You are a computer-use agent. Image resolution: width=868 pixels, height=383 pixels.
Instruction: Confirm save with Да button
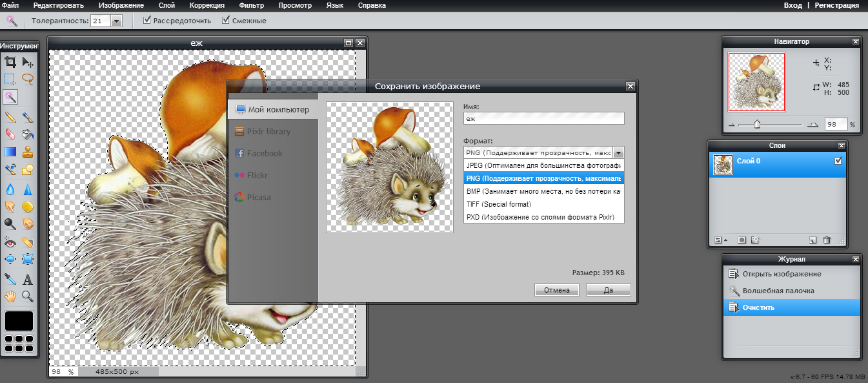point(608,290)
